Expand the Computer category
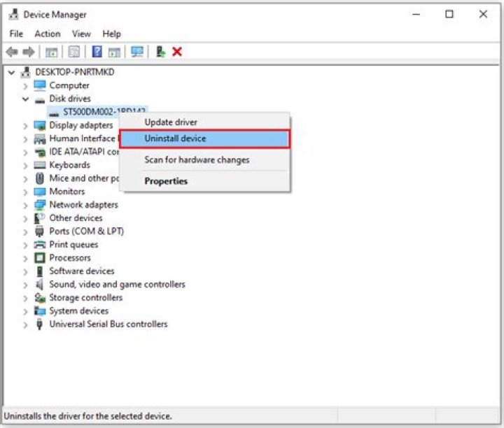 25,86
